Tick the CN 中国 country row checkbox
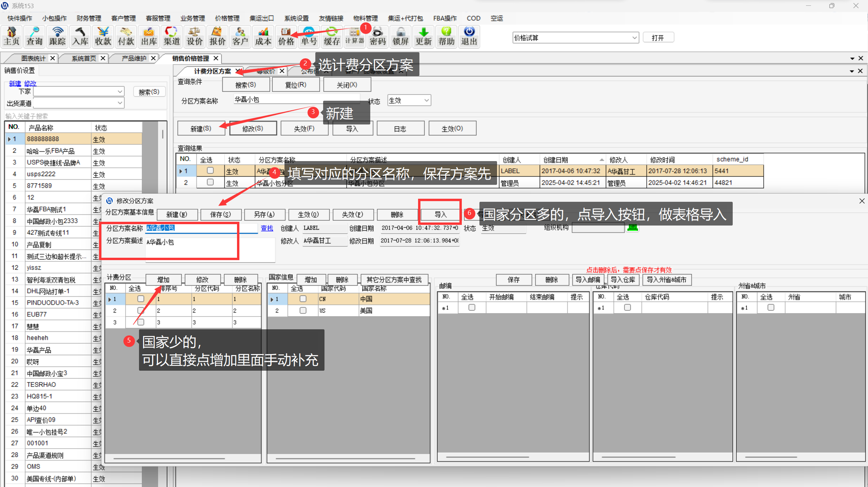The height and width of the screenshot is (487, 868). [303, 299]
